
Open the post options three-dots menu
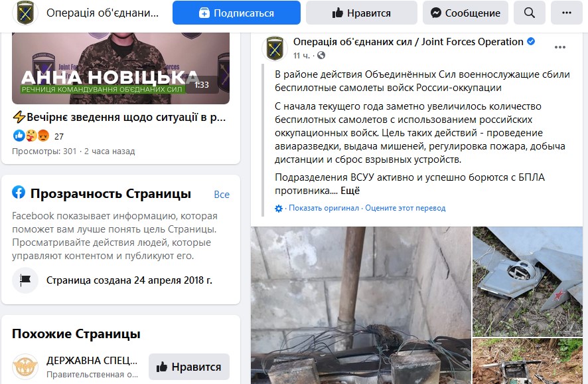tap(559, 47)
